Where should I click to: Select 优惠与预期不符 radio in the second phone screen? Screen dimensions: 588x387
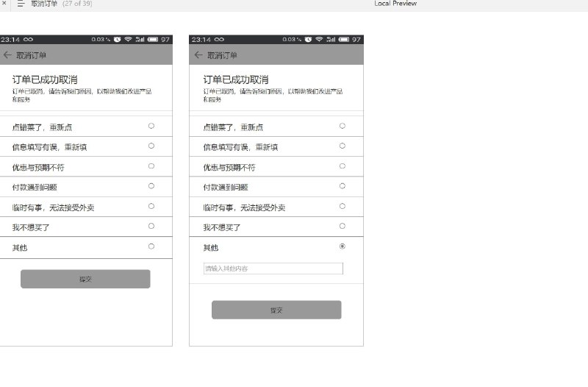click(343, 166)
